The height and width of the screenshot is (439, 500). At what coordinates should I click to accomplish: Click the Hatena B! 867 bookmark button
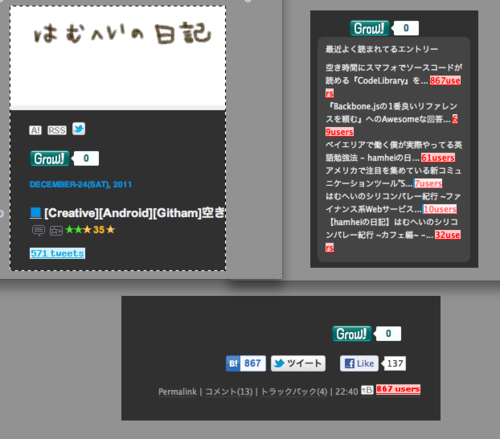tap(246, 363)
